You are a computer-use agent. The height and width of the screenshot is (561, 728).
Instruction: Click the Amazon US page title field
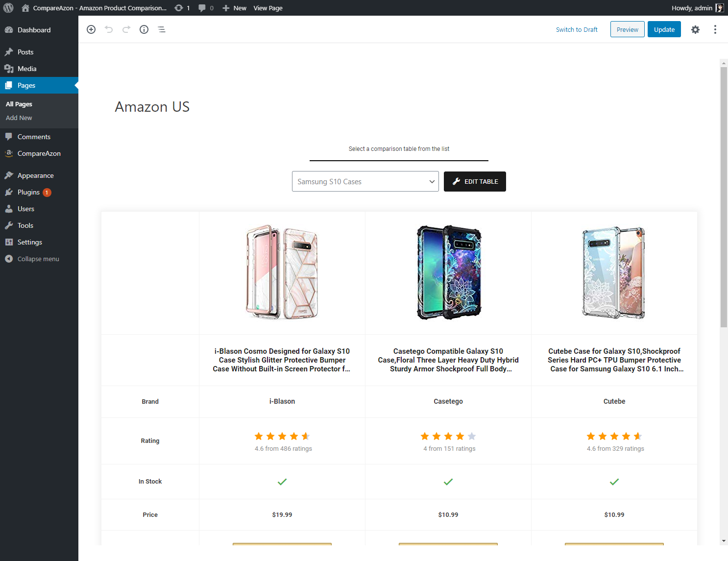tap(152, 107)
